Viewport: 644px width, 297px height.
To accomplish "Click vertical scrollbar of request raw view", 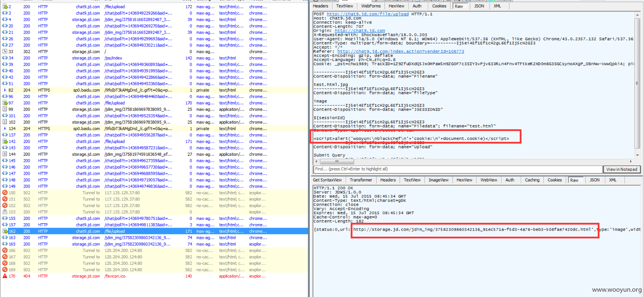I will pos(637,83).
